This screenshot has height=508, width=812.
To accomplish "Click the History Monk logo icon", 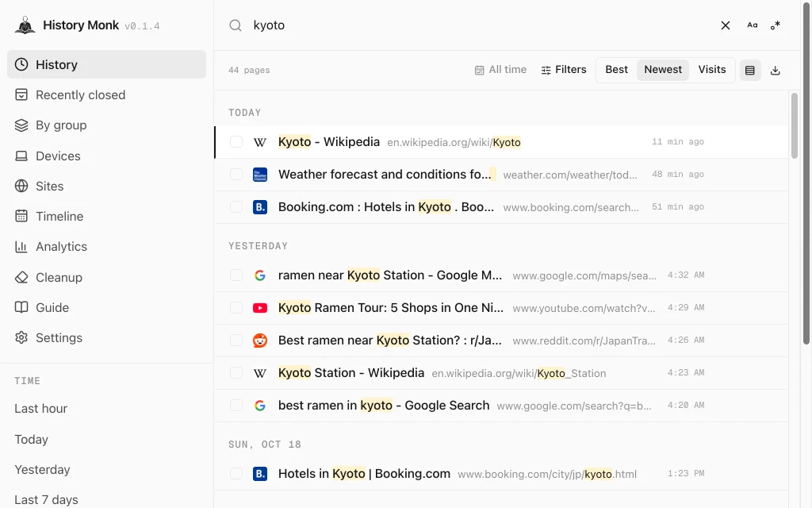I will 25,25.
